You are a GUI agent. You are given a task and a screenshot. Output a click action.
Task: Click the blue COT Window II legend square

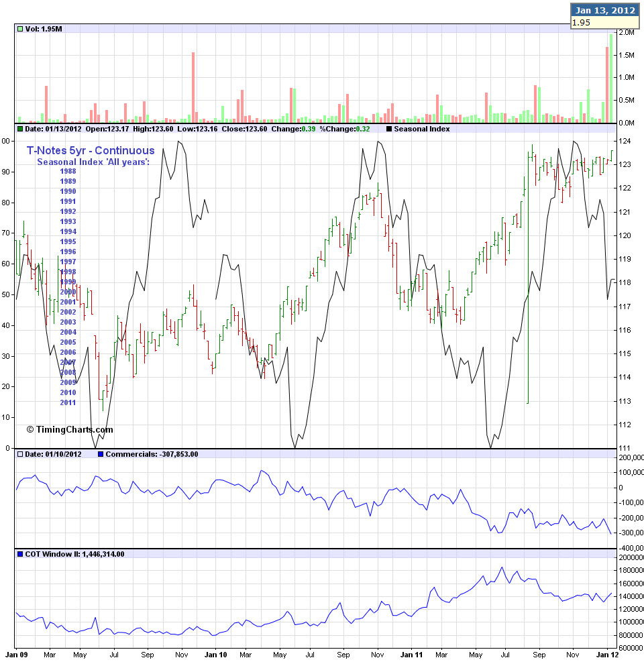click(x=20, y=554)
